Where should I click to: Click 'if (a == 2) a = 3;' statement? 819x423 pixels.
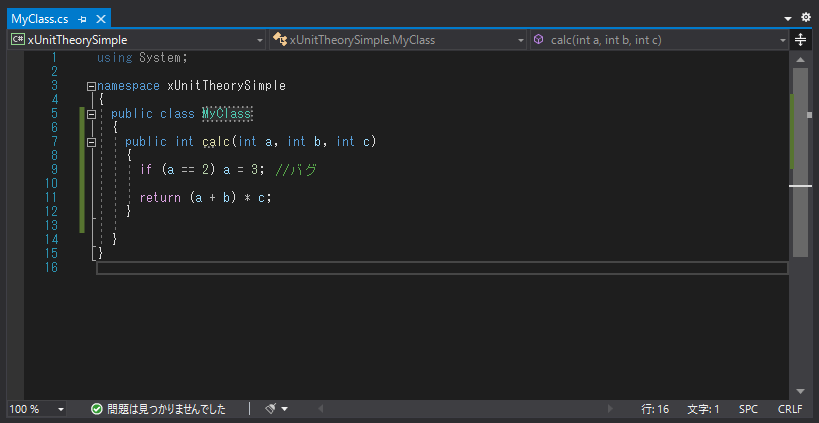click(203, 170)
